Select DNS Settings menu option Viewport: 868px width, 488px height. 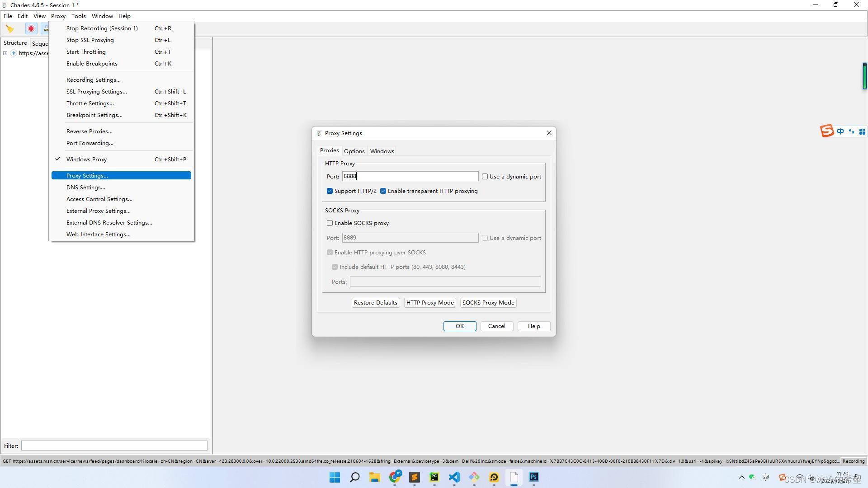click(x=85, y=187)
